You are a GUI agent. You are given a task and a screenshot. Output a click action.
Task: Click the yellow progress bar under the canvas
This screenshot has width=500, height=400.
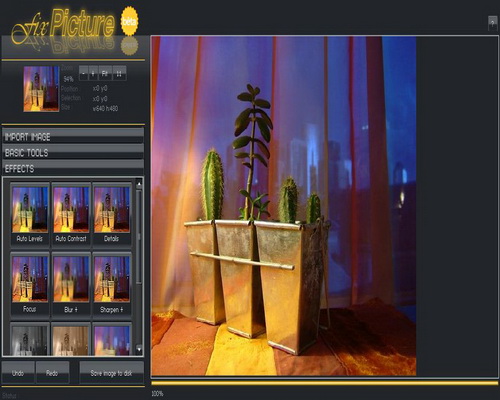(324, 383)
